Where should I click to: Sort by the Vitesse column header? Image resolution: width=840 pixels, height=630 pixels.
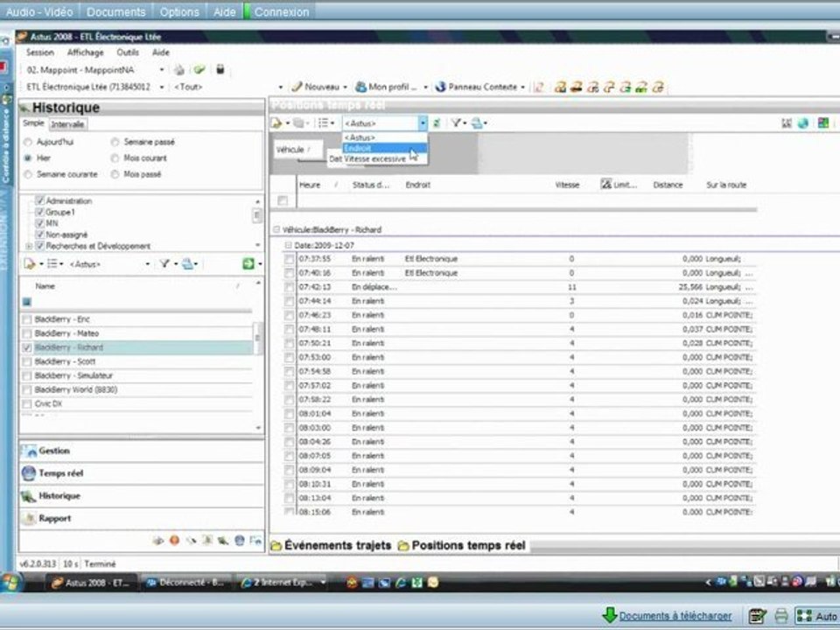pos(567,185)
